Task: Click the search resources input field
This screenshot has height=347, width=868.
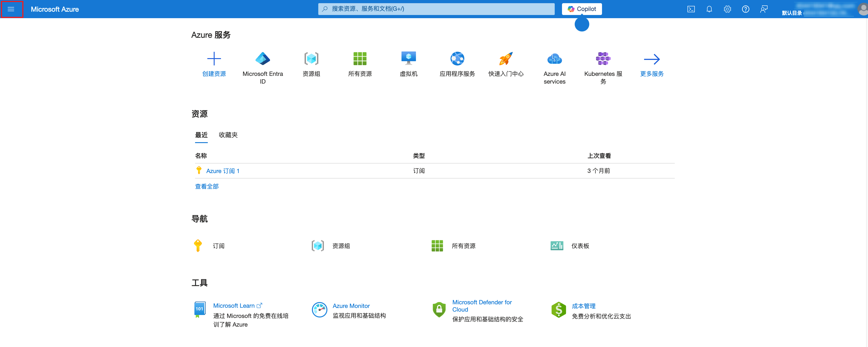Action: pos(436,9)
